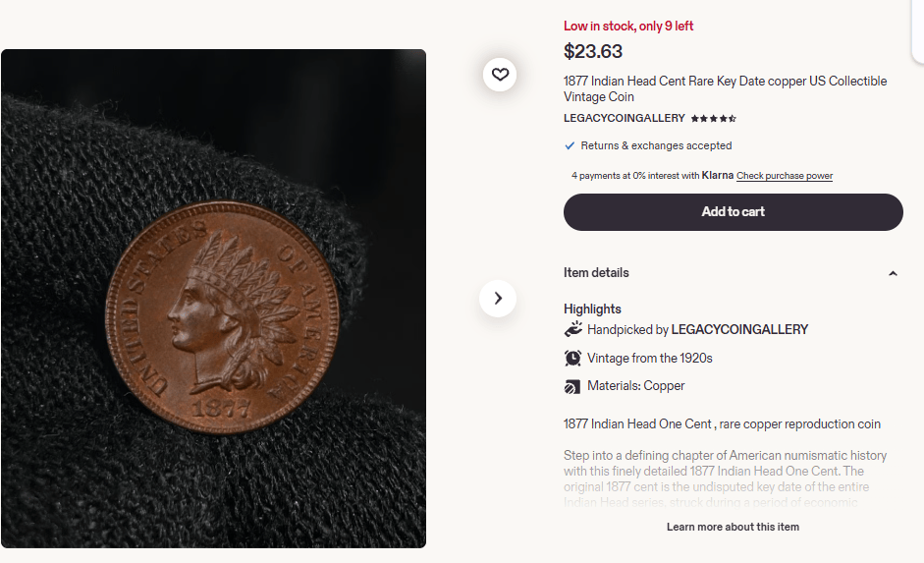Screen dimensions: 924x563
Task: Click the Item details heading
Action: [596, 272]
